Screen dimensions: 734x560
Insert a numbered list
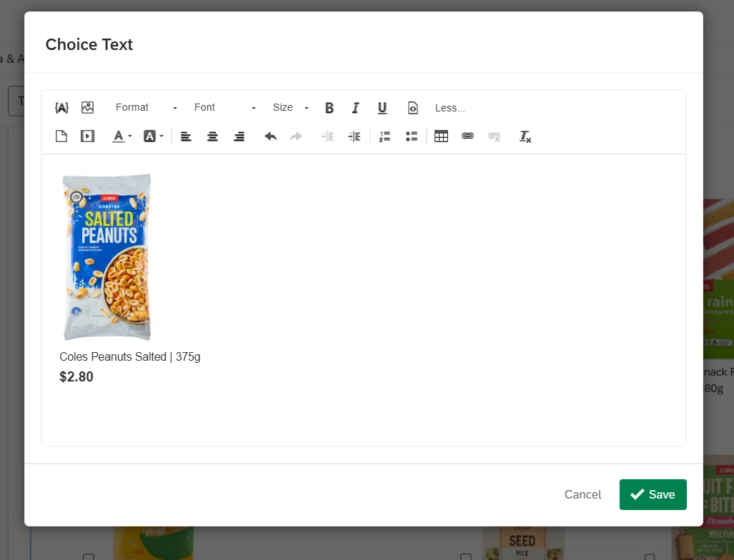[385, 136]
